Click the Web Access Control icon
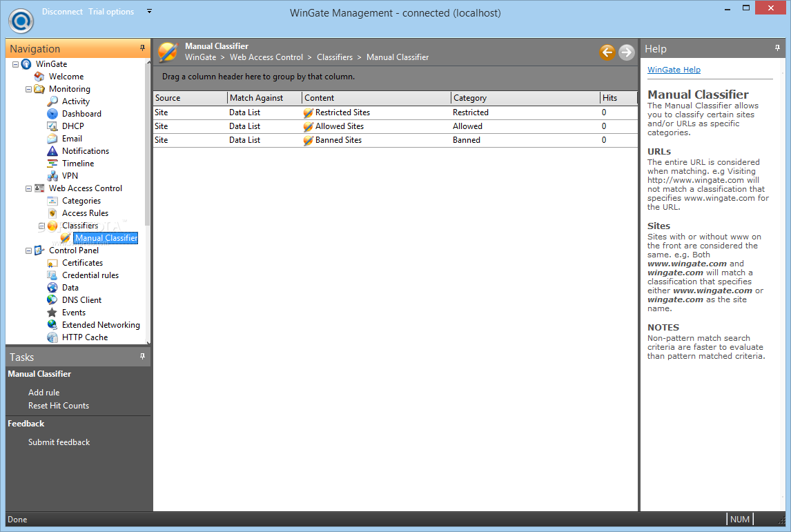The image size is (791, 532). pos(39,188)
